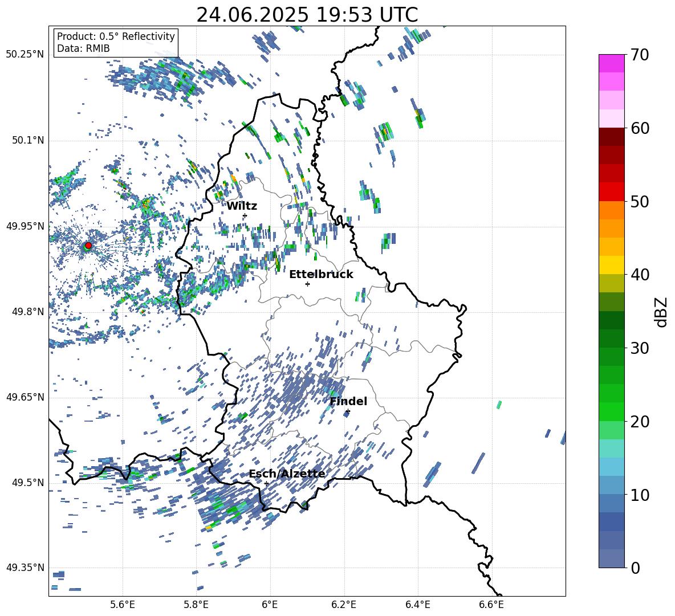Click the 6.4°E longitude label

click(417, 605)
